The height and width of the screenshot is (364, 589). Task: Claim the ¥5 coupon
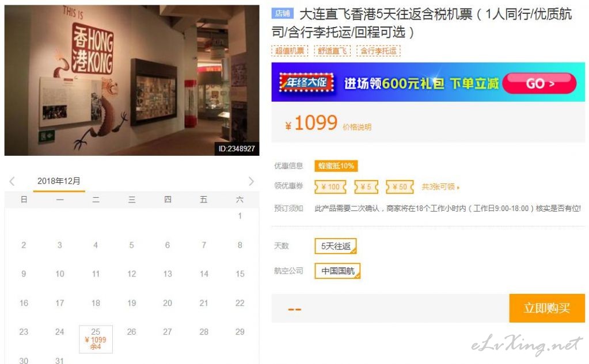(x=366, y=186)
